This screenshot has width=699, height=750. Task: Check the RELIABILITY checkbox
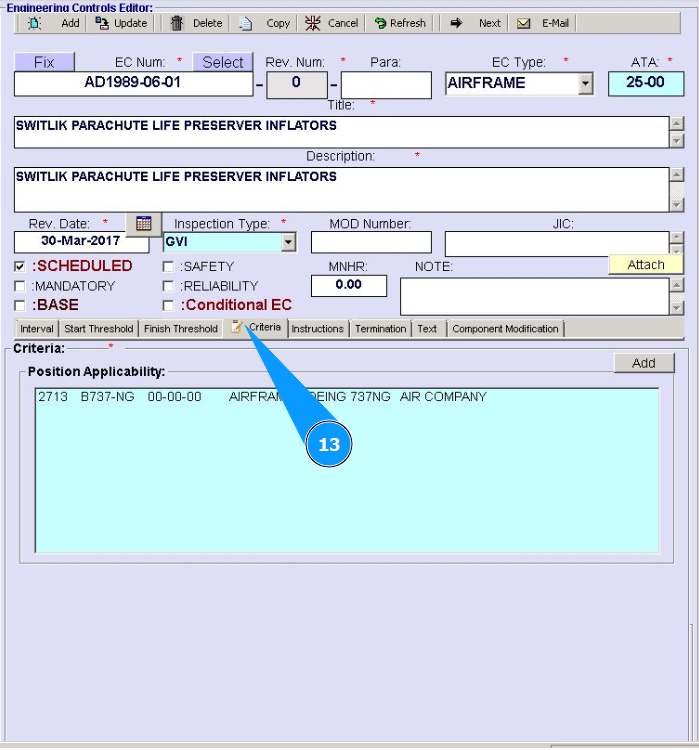(168, 286)
